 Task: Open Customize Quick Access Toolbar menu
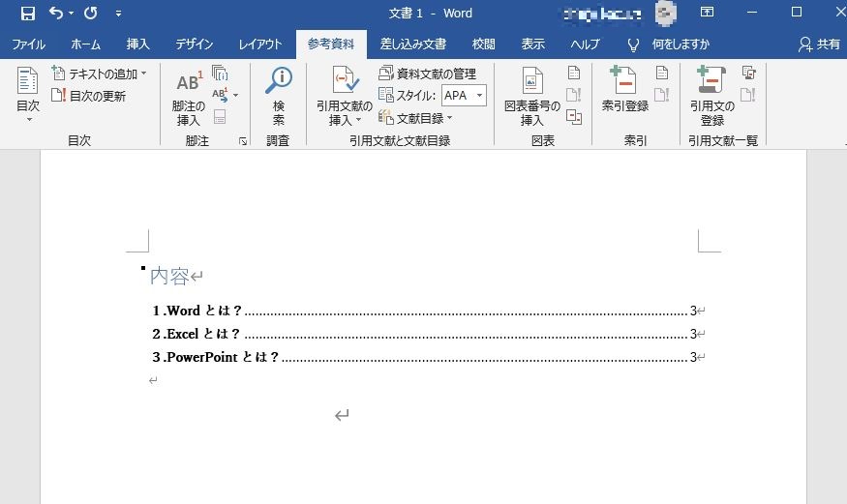(118, 13)
